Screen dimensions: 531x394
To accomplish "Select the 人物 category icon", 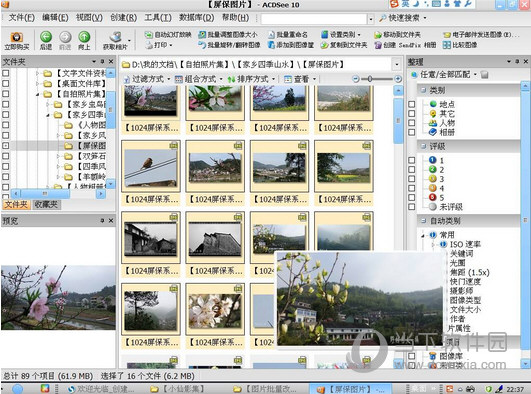I will tap(433, 123).
